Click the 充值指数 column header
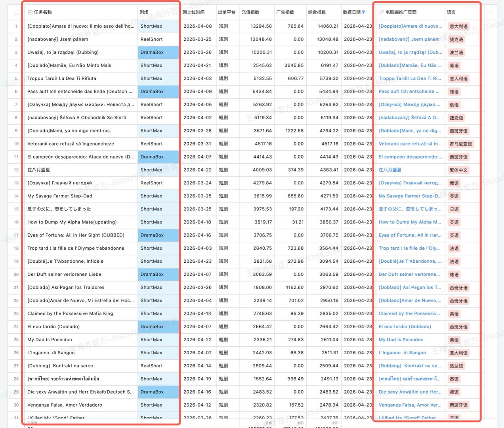 (x=250, y=12)
